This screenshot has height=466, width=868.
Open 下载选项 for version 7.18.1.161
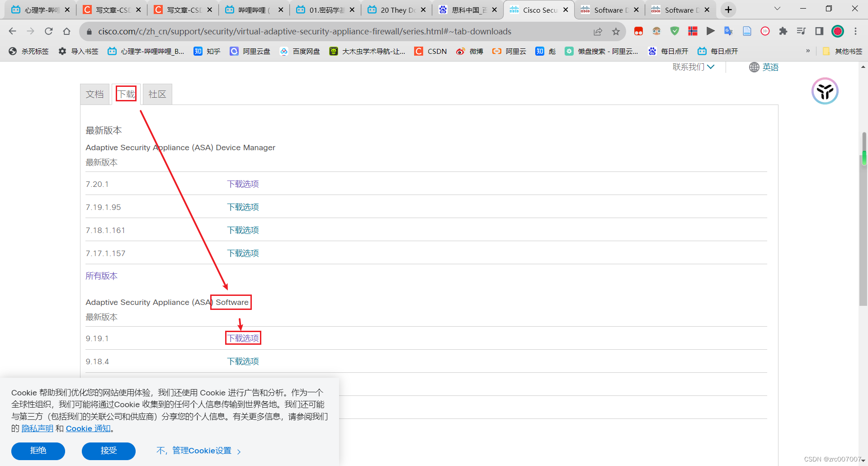pyautogui.click(x=243, y=230)
